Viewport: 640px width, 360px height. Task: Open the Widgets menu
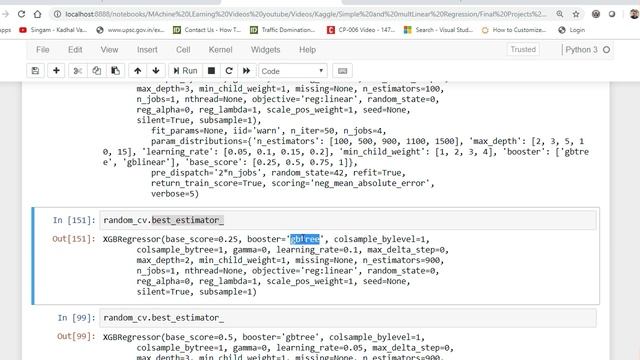265,50
